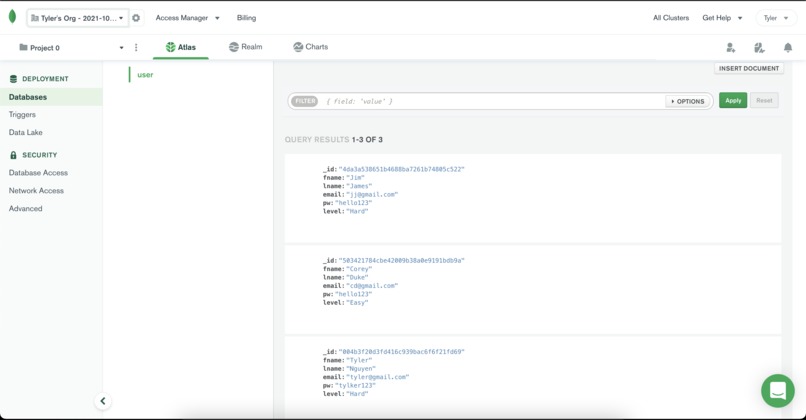Open Triggers in the sidebar
Image resolution: width=806 pixels, height=420 pixels.
(x=22, y=115)
